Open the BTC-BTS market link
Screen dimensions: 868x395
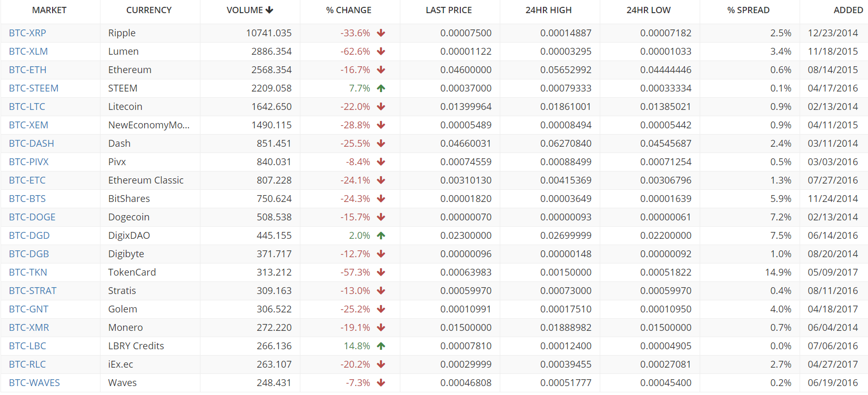click(x=27, y=199)
